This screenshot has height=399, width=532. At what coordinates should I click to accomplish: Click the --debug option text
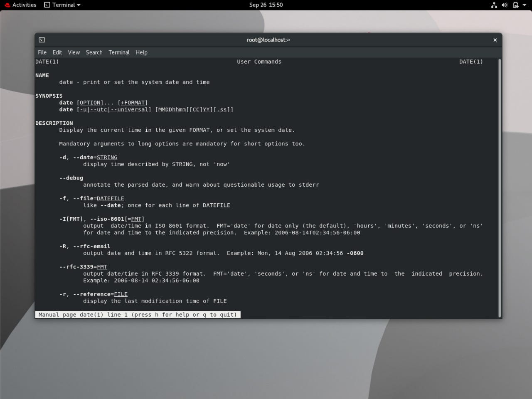[x=71, y=178]
